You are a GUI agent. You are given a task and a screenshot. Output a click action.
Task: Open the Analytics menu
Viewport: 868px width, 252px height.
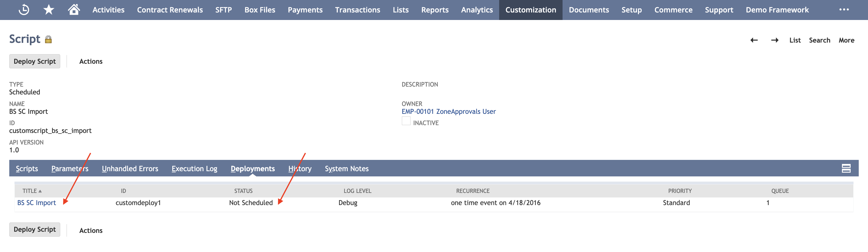pos(477,10)
